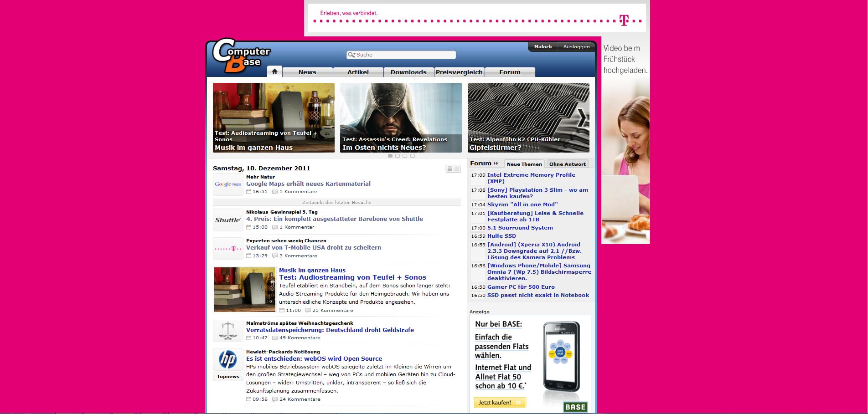Open Vorratsdatenspeicherung Geldstrafe article

tap(330, 330)
